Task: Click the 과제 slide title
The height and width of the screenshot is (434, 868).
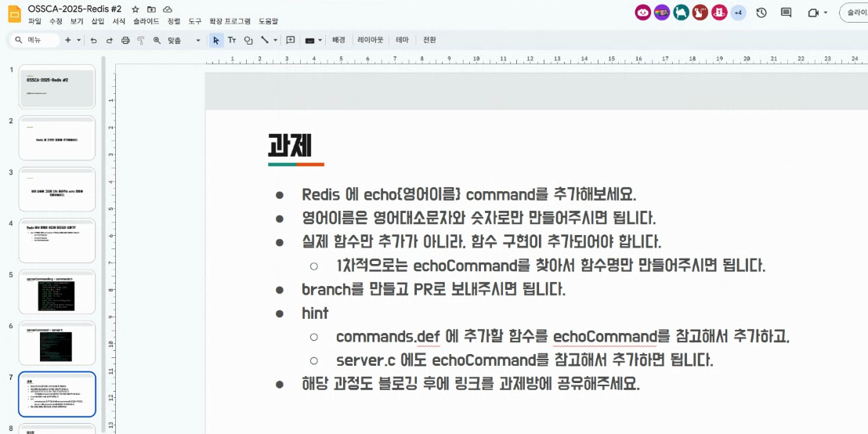Action: point(290,146)
